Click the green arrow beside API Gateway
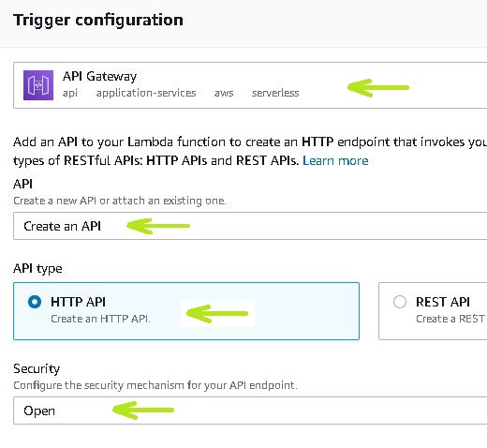The width and height of the screenshot is (487, 448). [378, 87]
